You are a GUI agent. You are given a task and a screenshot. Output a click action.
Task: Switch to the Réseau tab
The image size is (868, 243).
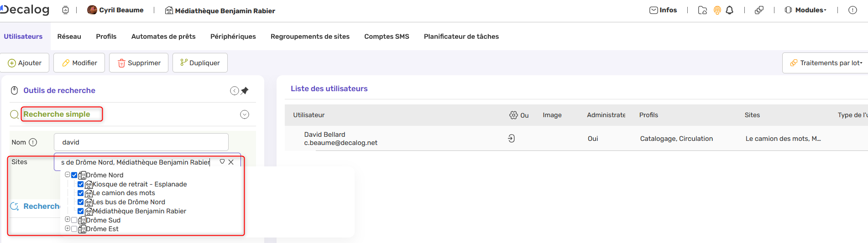coord(69,36)
